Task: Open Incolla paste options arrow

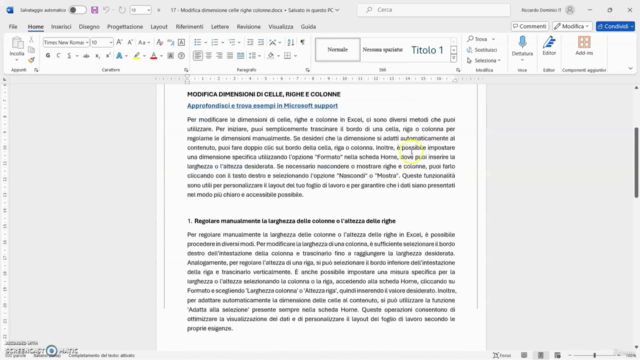Action: [x=17, y=60]
